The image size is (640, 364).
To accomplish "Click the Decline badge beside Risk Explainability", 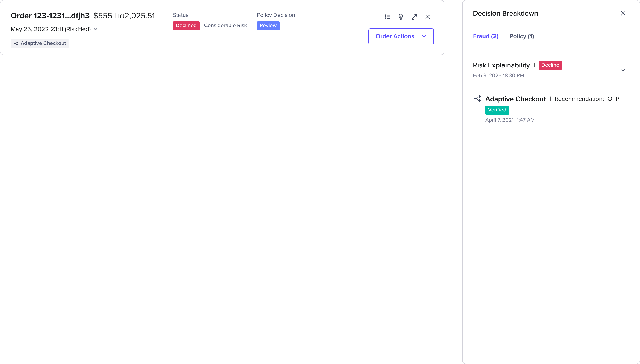I will [x=550, y=65].
